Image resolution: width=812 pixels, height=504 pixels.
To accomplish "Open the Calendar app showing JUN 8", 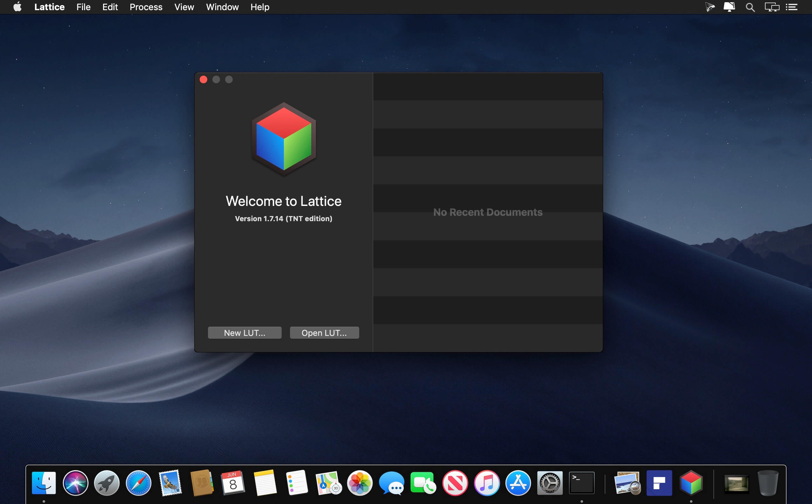I will (x=233, y=483).
